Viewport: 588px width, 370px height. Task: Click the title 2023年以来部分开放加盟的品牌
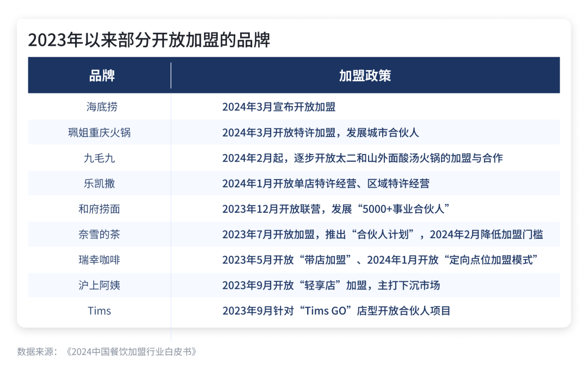pyautogui.click(x=149, y=40)
